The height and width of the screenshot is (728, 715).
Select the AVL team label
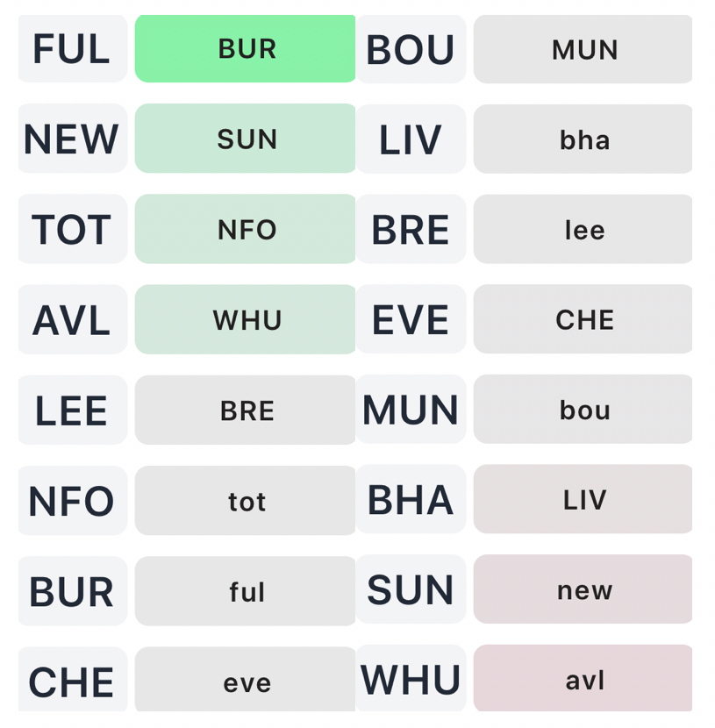click(72, 320)
